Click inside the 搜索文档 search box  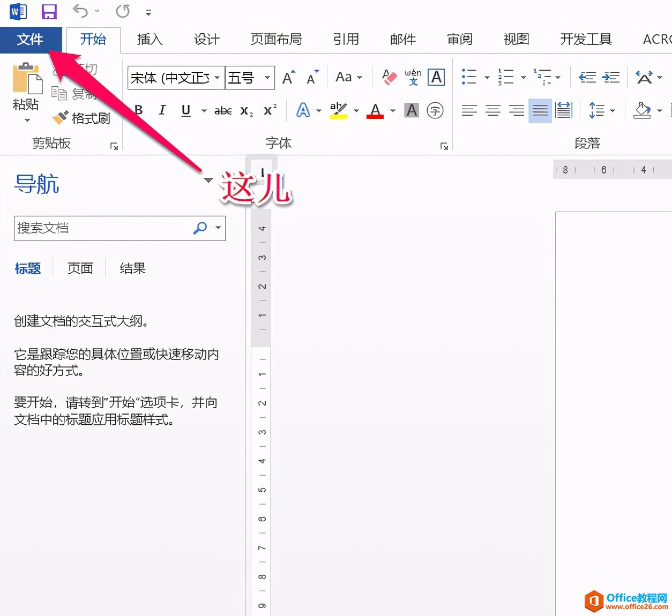[x=96, y=228]
